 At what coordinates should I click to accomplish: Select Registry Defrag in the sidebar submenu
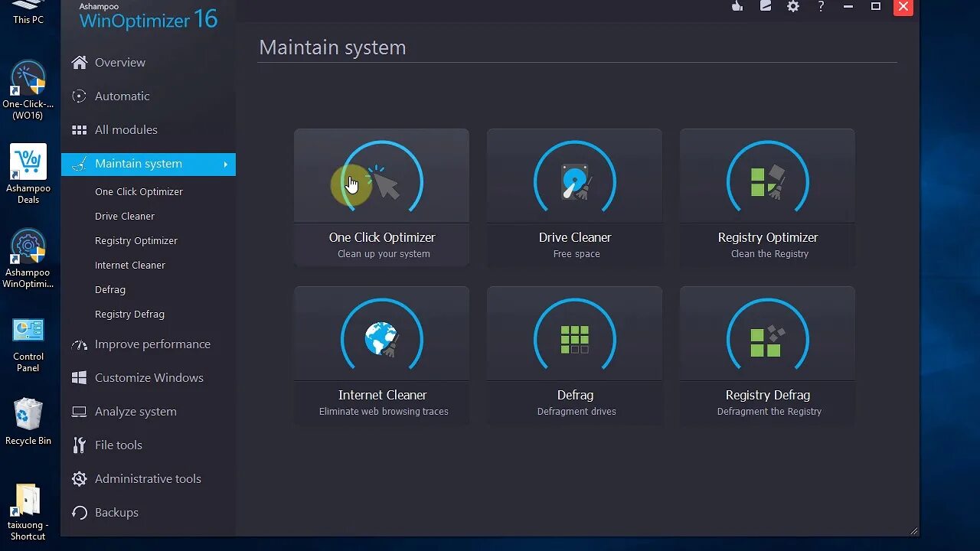pos(129,315)
